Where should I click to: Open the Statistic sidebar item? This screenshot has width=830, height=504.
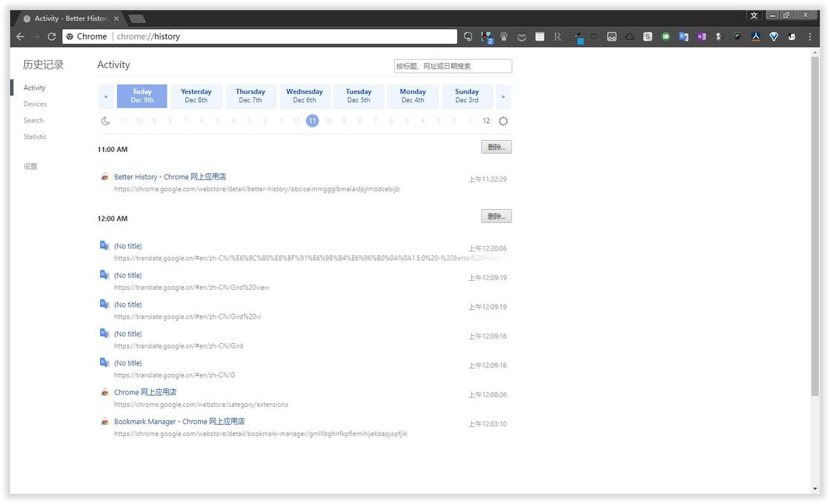[x=35, y=136]
